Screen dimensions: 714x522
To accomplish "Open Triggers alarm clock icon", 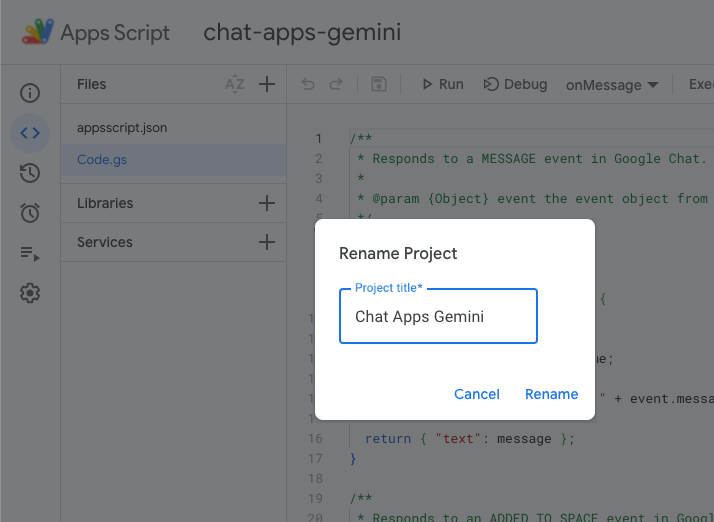I will click(x=30, y=213).
